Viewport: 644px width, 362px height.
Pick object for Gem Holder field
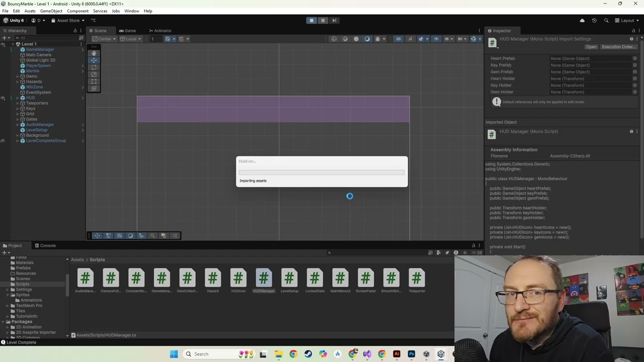[x=634, y=92]
